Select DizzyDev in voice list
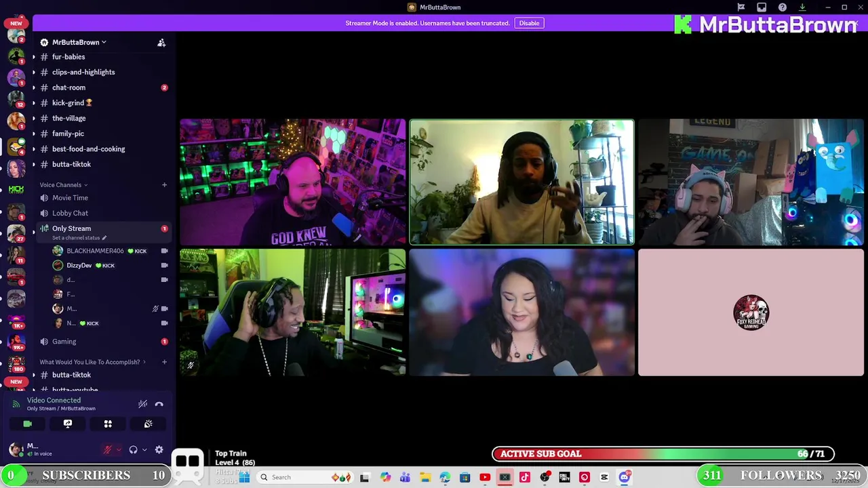 click(79, 265)
